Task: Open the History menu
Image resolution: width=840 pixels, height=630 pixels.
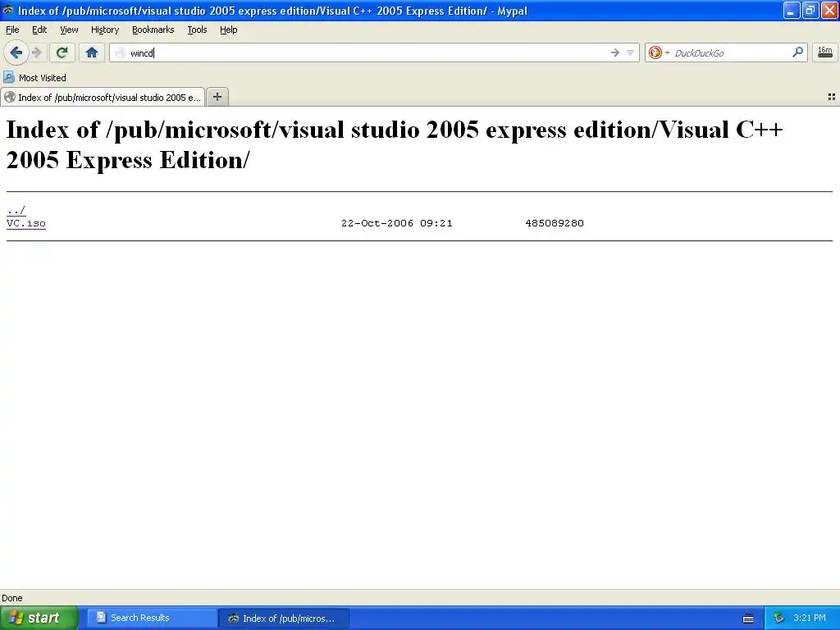Action: [x=104, y=30]
